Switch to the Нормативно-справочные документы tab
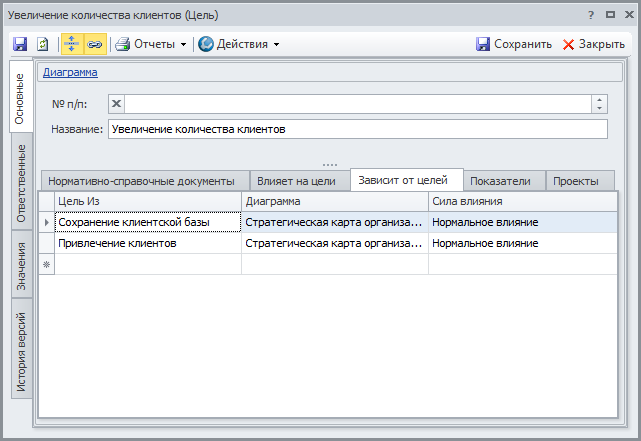The width and height of the screenshot is (641, 441). [x=141, y=181]
